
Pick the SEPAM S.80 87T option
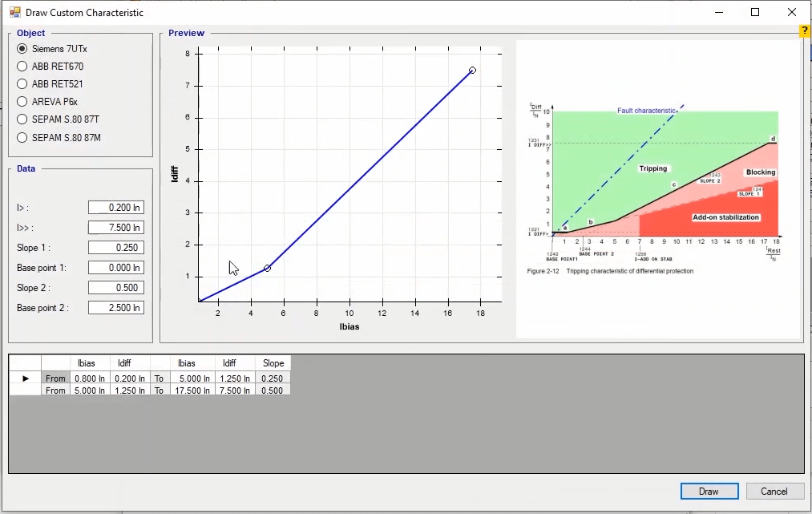pos(22,119)
